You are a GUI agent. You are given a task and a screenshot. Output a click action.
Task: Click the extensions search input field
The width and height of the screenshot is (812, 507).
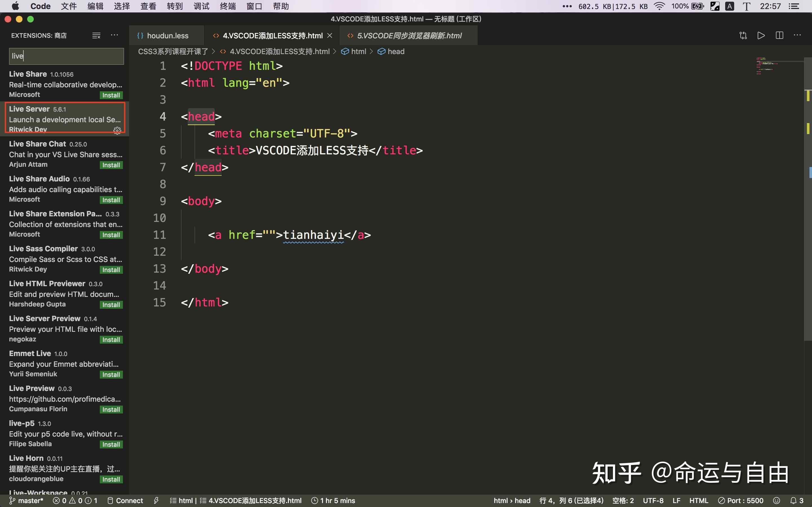click(66, 56)
